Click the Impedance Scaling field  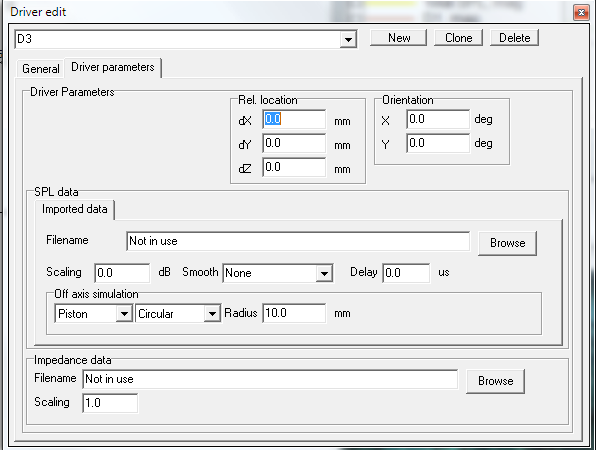pyautogui.click(x=110, y=403)
